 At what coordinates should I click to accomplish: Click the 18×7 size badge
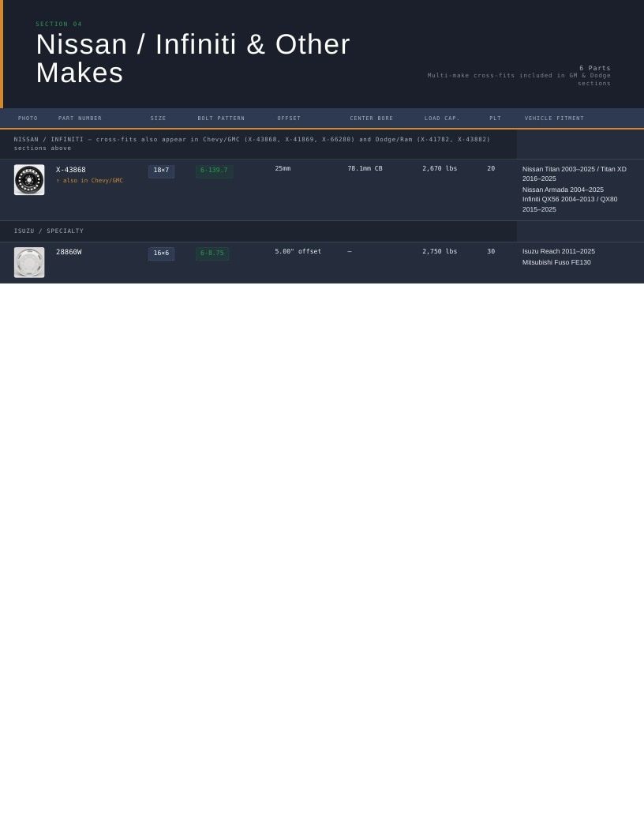click(161, 171)
